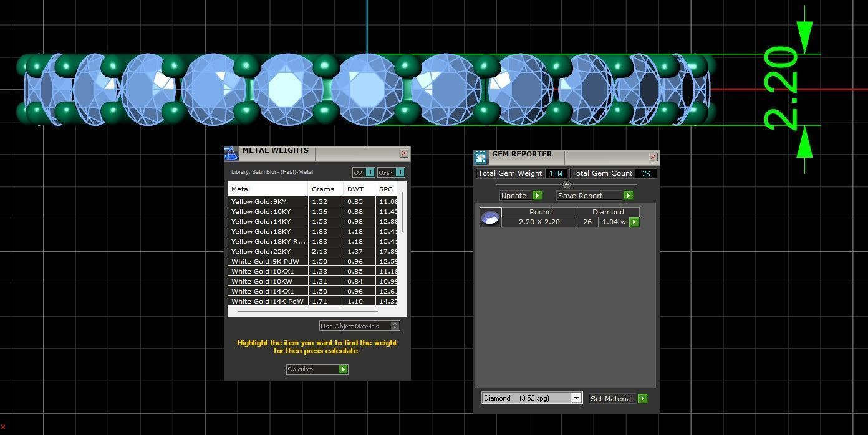The height and width of the screenshot is (435, 868).
Task: Click the 1.04tw total weight cell
Action: (614, 222)
